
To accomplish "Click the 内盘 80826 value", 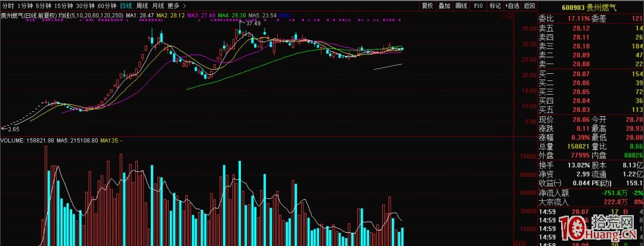I will [634, 156].
